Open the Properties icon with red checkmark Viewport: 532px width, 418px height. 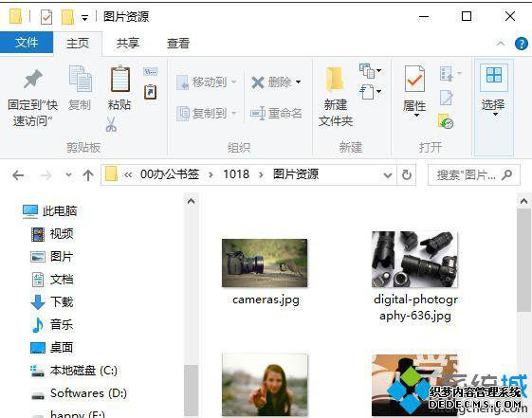click(414, 79)
